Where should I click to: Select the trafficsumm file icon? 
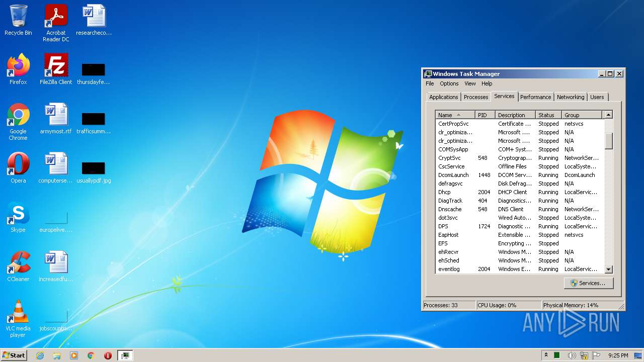click(x=94, y=122)
